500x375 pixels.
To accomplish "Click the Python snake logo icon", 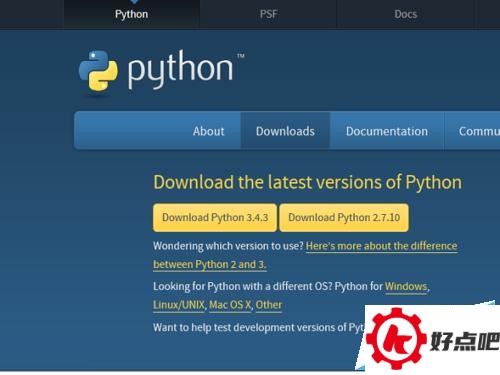I will 98,71.
